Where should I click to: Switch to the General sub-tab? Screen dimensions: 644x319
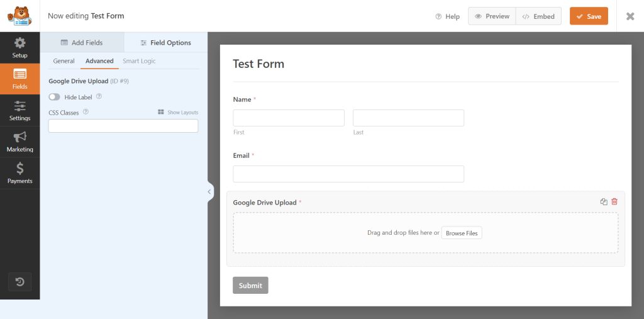pyautogui.click(x=64, y=61)
